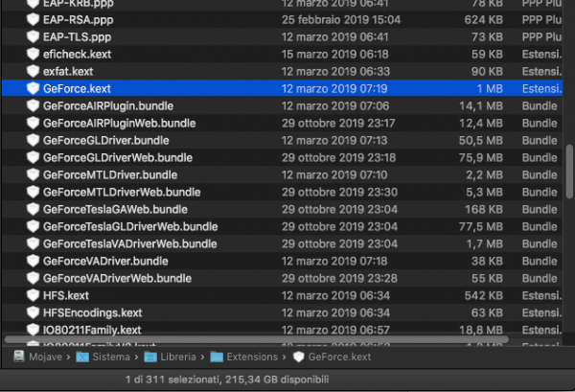Click the icon of GeForceAIRPluginWeb.bundle
The image size is (575, 392).
pyautogui.click(x=33, y=123)
